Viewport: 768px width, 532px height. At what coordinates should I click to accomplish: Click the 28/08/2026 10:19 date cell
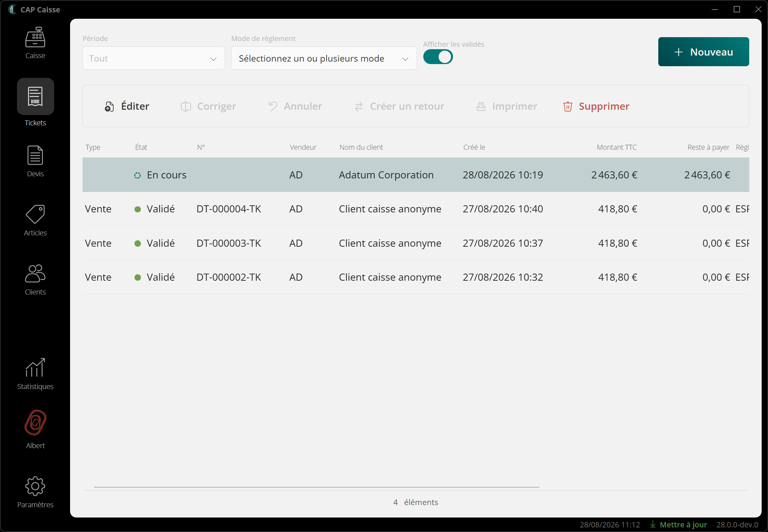pyautogui.click(x=503, y=175)
